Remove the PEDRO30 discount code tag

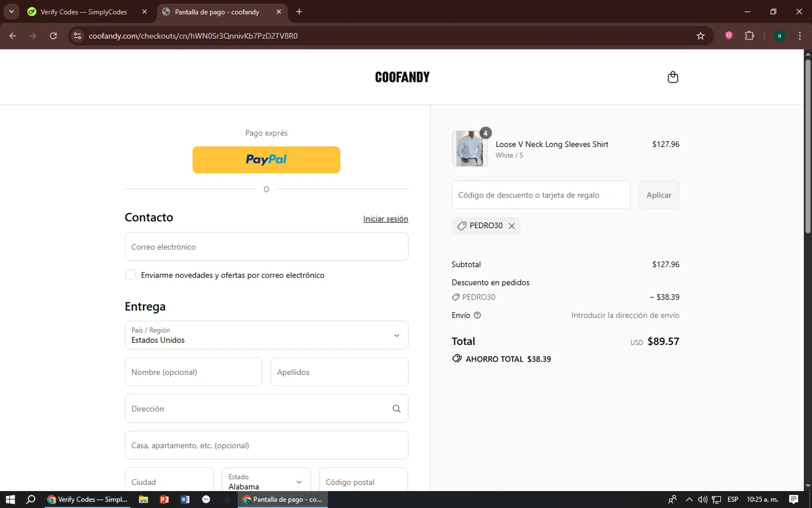coord(512,226)
